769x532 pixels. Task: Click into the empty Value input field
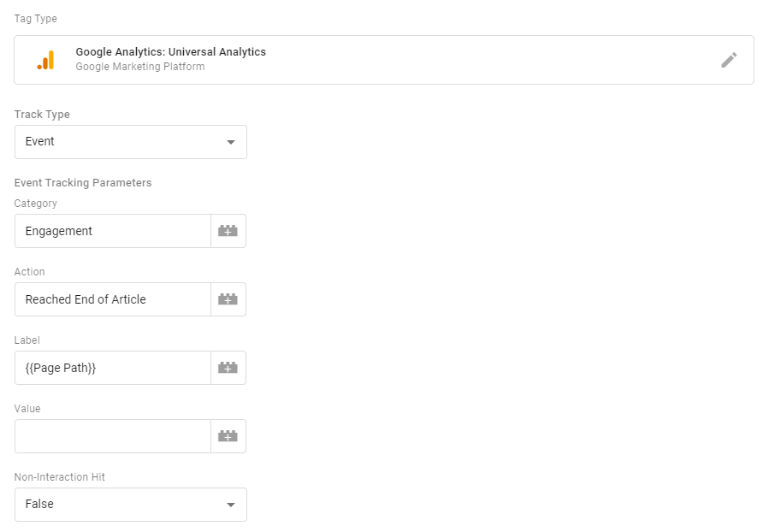[113, 436]
